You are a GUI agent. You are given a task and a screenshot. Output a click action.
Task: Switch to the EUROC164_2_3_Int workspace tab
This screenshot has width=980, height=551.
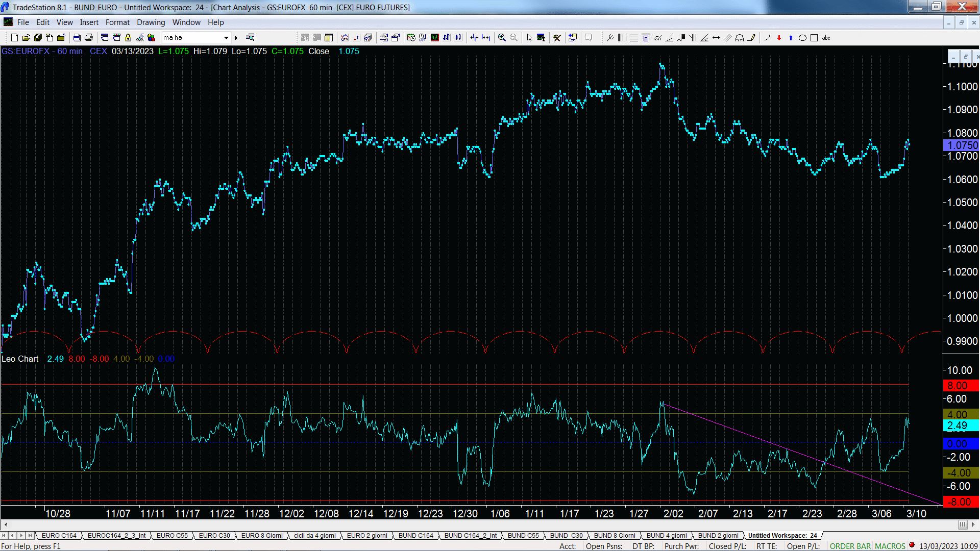pyautogui.click(x=117, y=536)
